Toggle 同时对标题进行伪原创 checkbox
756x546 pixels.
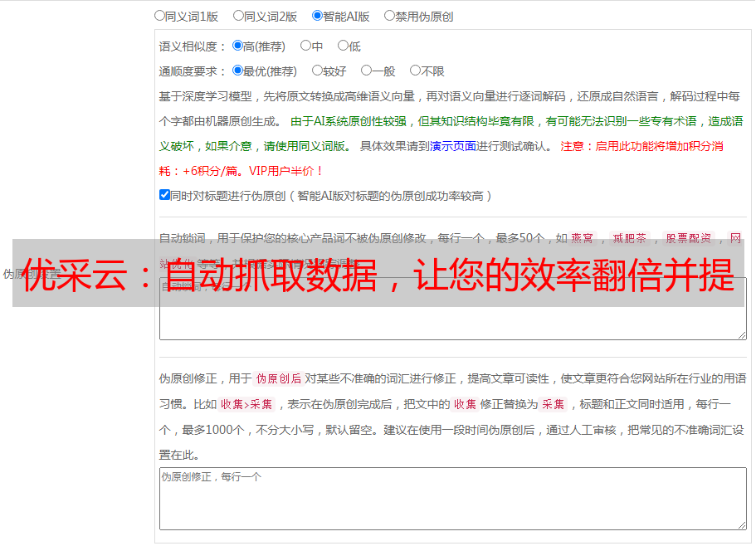click(164, 195)
